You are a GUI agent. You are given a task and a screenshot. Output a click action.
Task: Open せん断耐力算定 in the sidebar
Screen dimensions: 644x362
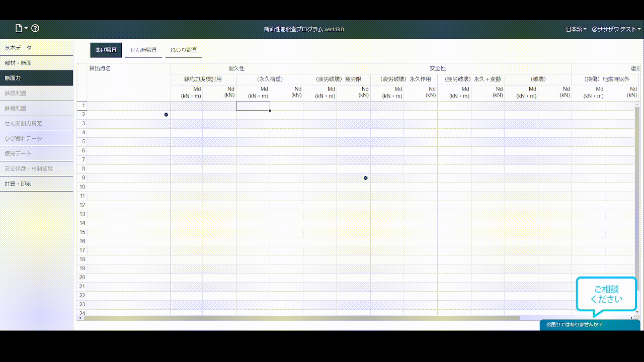click(36, 123)
